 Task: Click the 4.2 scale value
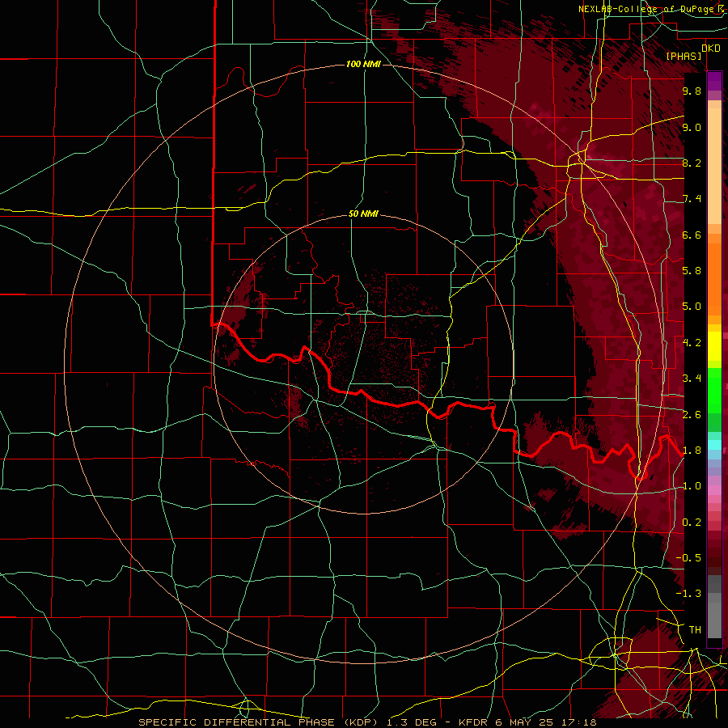click(x=692, y=343)
